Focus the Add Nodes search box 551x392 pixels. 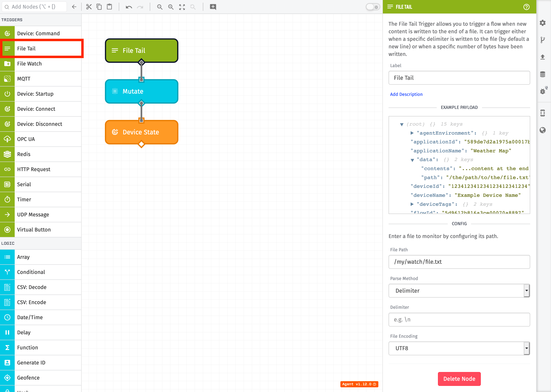[34, 7]
